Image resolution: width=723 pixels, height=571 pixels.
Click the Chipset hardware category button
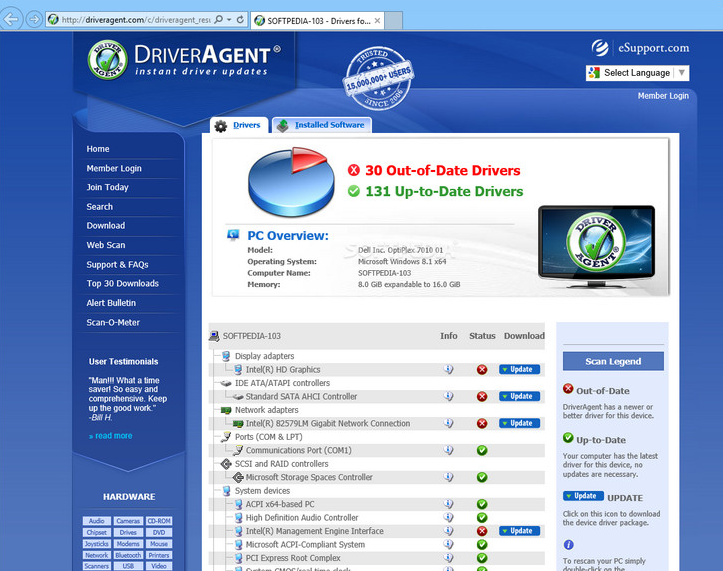pos(97,532)
